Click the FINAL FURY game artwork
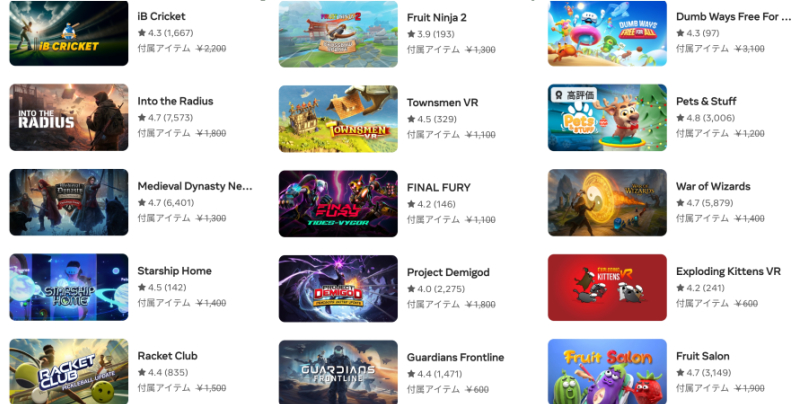Viewport: 800px width, 404px height. point(338,204)
